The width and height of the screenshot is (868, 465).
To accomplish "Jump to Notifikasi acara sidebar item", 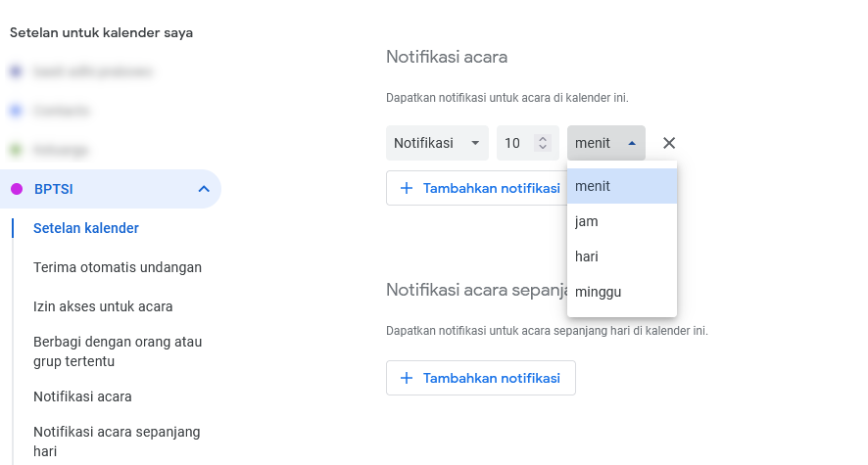I will click(x=82, y=397).
